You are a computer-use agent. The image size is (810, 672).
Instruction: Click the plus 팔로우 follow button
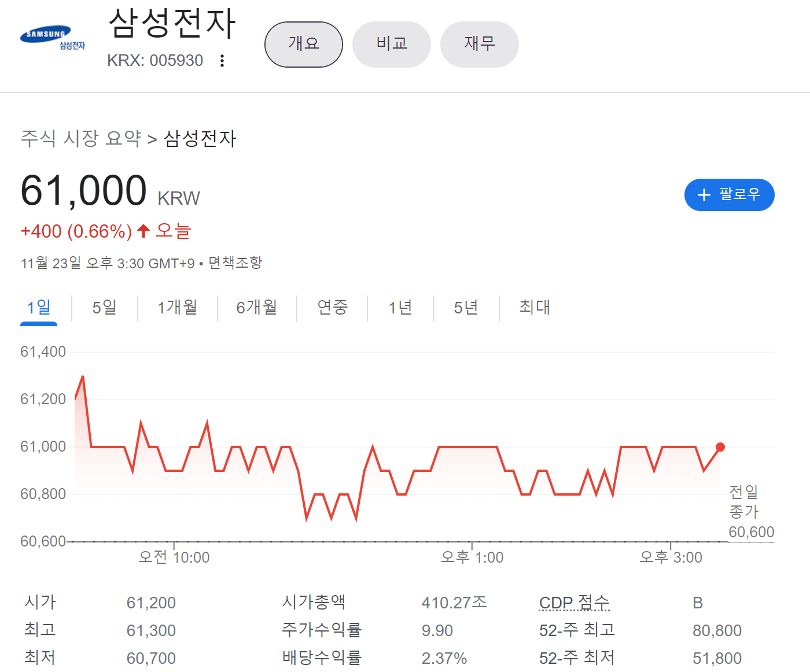point(729,195)
